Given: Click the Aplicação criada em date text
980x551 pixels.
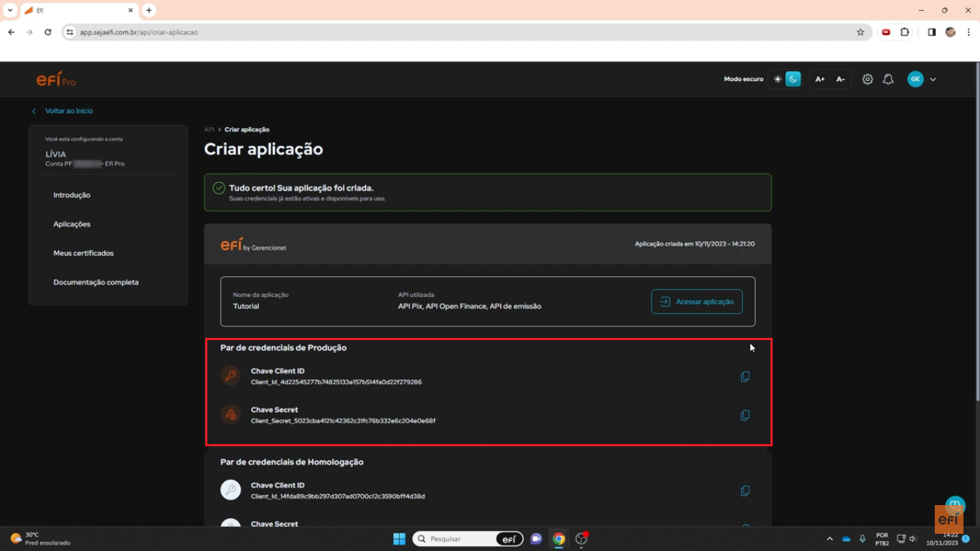Looking at the screenshot, I should point(694,244).
